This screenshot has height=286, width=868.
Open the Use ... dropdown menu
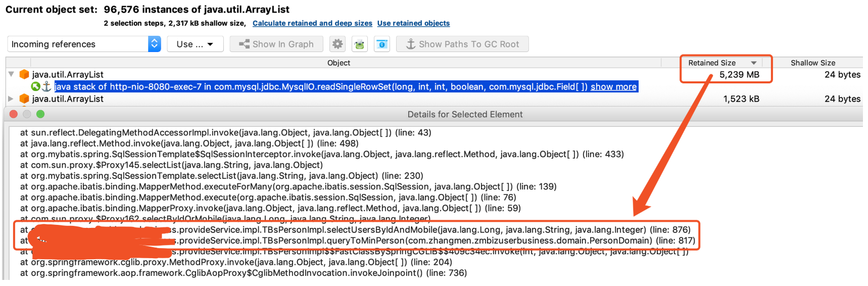(195, 44)
